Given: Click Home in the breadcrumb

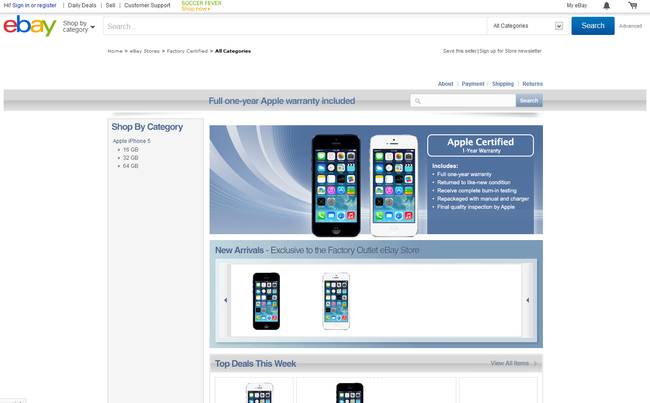Looking at the screenshot, I should (115, 51).
